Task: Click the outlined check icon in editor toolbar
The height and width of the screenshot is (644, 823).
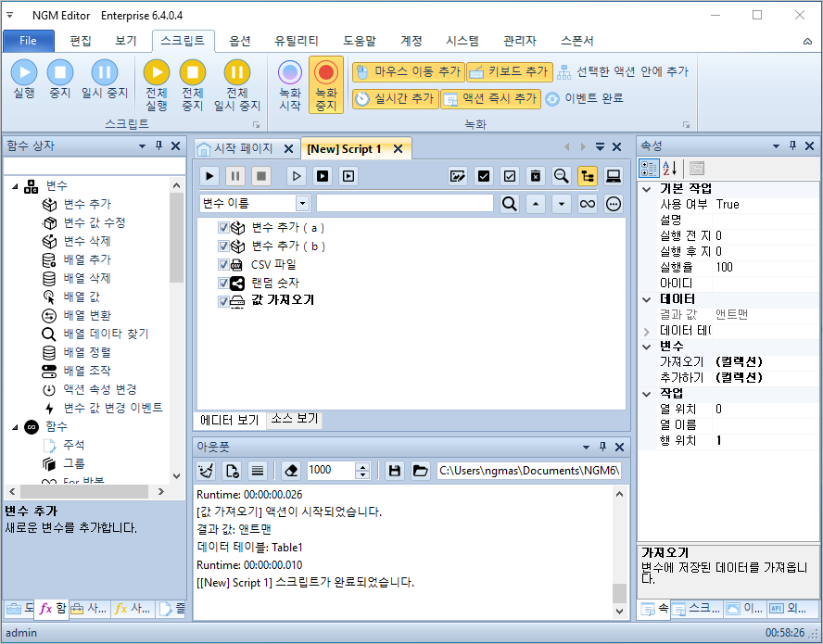Action: tap(509, 176)
